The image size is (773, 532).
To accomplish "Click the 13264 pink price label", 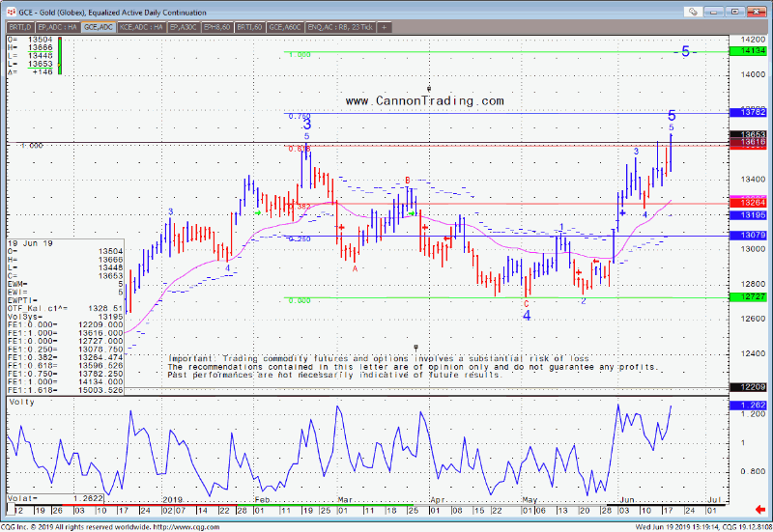I will pos(753,204).
